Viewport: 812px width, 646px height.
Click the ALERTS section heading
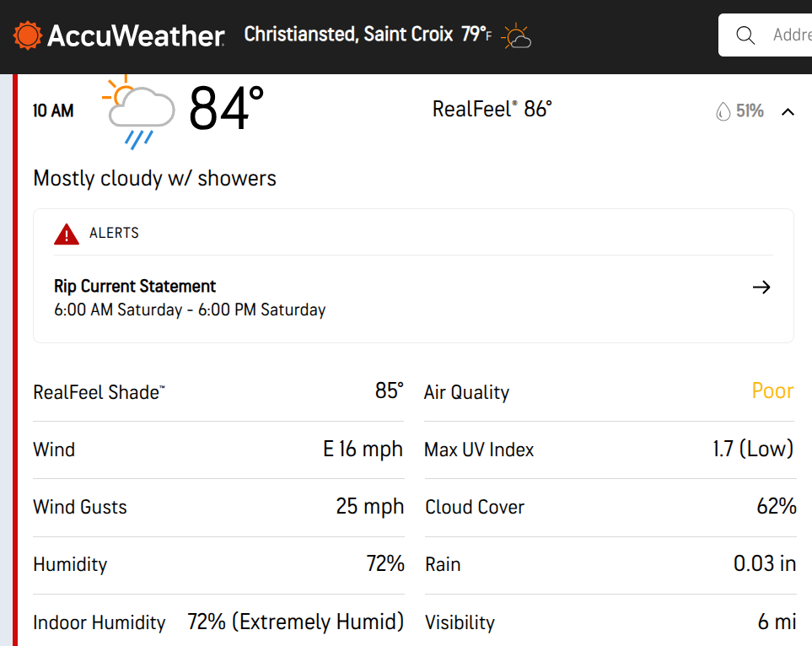pos(114,233)
